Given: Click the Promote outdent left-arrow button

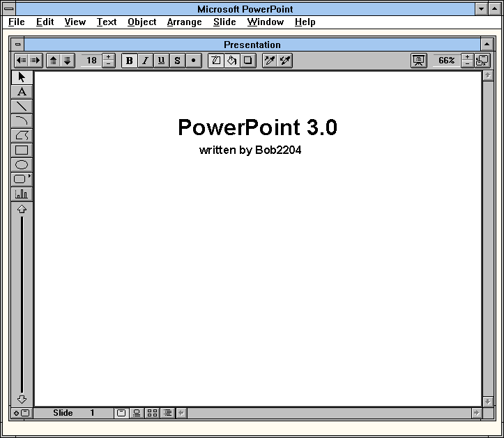Looking at the screenshot, I should tap(22, 61).
